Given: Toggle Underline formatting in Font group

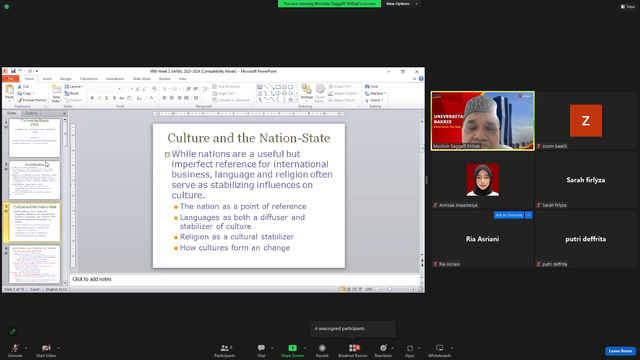Looking at the screenshot, I should [107, 98].
